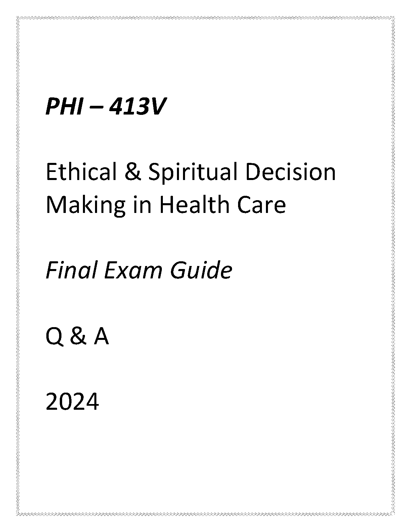This screenshot has width=411, height=532.
Task: Click the year 2024
Action: 72,402
